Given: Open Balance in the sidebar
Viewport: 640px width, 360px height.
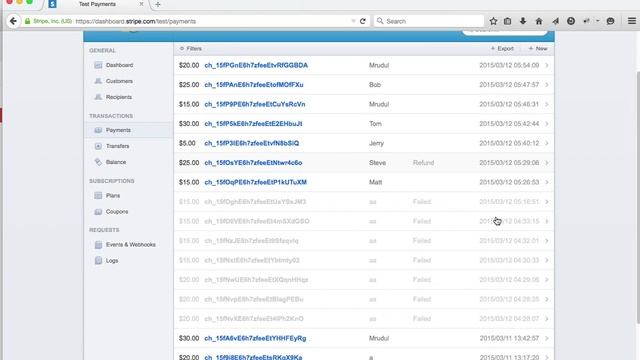Looking at the screenshot, I should point(116,162).
